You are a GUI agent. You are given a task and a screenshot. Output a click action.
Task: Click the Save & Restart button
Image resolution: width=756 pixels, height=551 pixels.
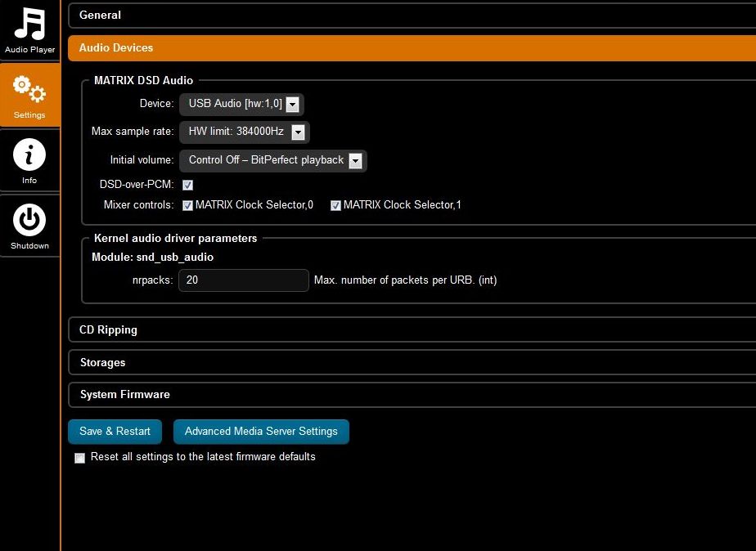(115, 431)
